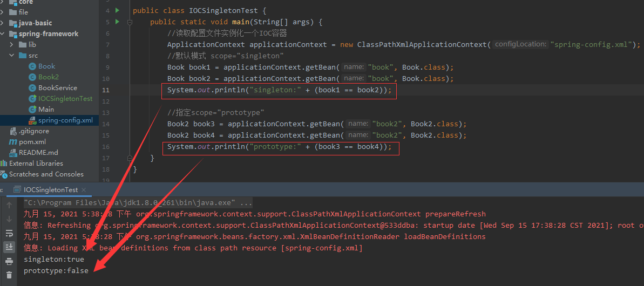Collapse the main method fold marker on line 5
Screen dimensions: 644x286
[130, 22]
